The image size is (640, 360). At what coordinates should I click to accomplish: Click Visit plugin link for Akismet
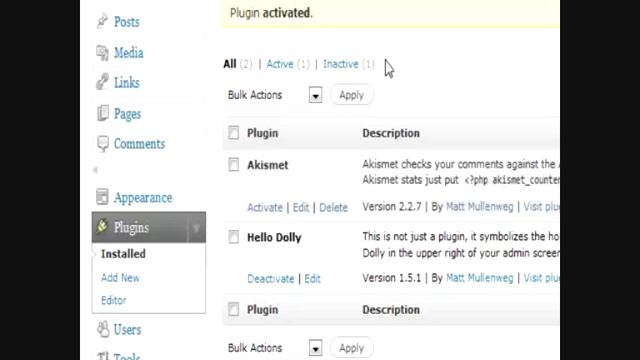tap(542, 207)
